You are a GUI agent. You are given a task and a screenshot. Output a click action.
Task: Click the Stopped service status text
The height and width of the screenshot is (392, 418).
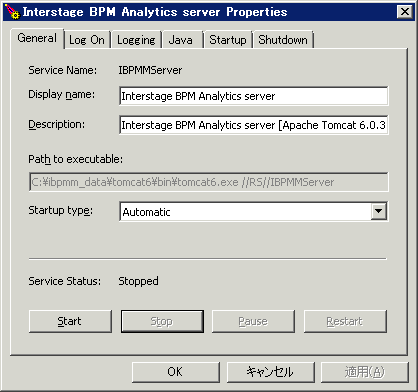138,281
